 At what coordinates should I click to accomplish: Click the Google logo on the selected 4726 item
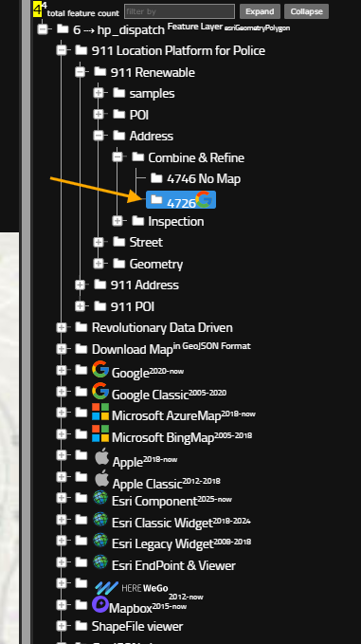pos(204,199)
